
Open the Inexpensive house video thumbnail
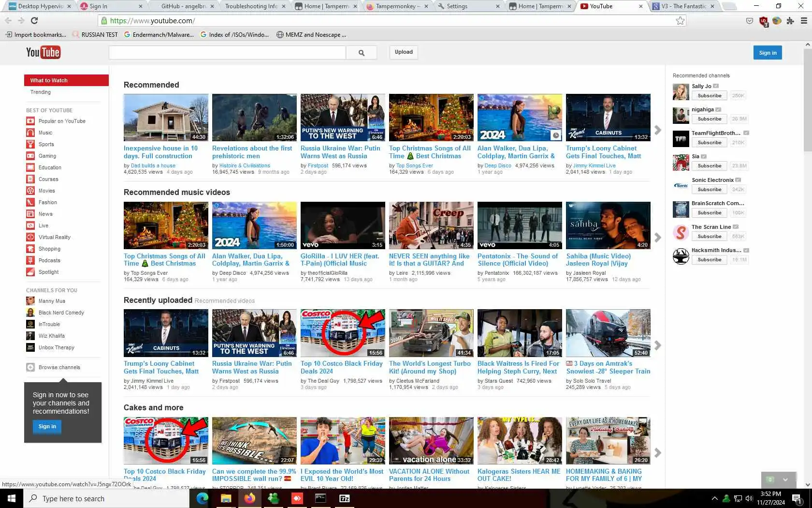point(166,118)
